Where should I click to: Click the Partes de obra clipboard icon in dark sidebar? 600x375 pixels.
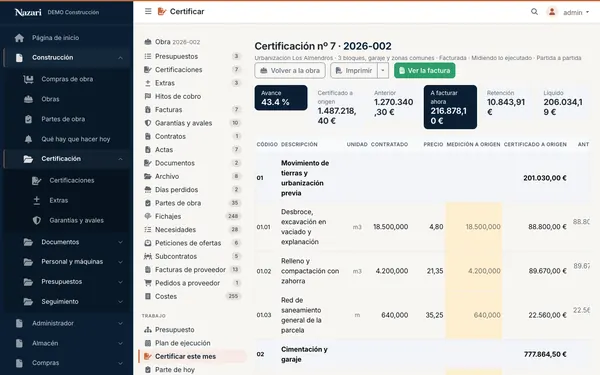coord(28,119)
